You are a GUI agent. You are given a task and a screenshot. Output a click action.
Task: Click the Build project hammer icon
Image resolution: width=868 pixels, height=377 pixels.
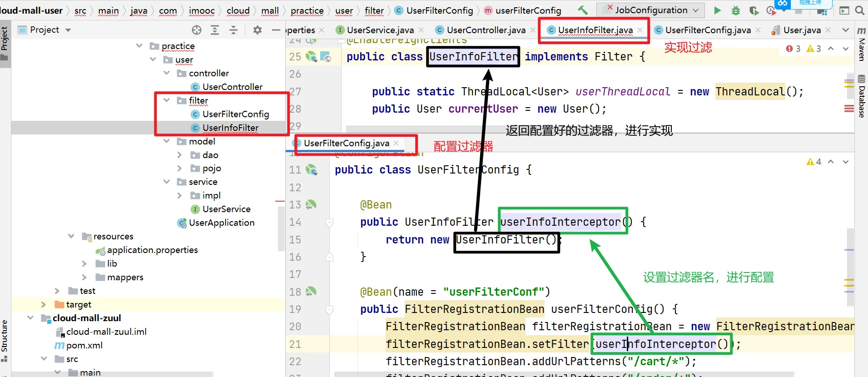(582, 10)
